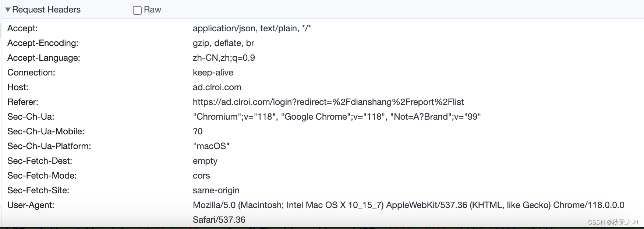
Task: Click the Host value ad.clroi.com
Action: coord(217,87)
